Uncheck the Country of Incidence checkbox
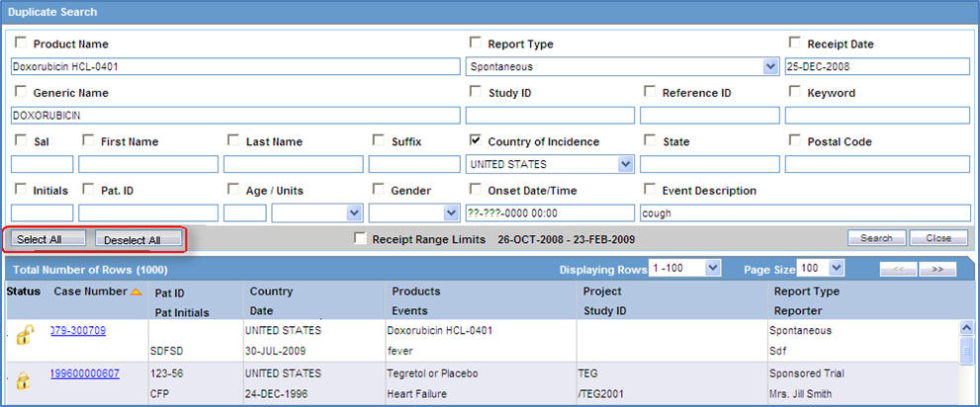The height and width of the screenshot is (407, 980). coord(476,140)
